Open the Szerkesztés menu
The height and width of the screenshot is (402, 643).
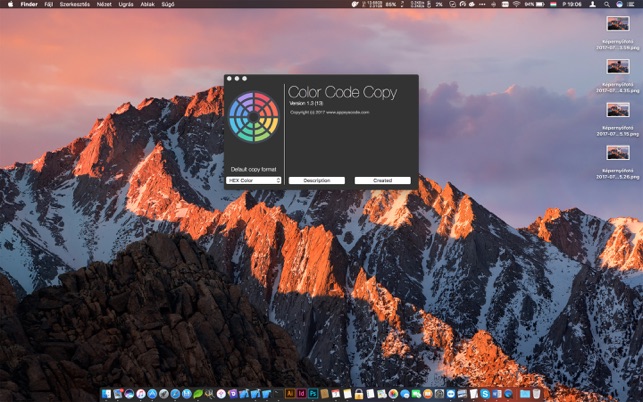[x=75, y=4]
